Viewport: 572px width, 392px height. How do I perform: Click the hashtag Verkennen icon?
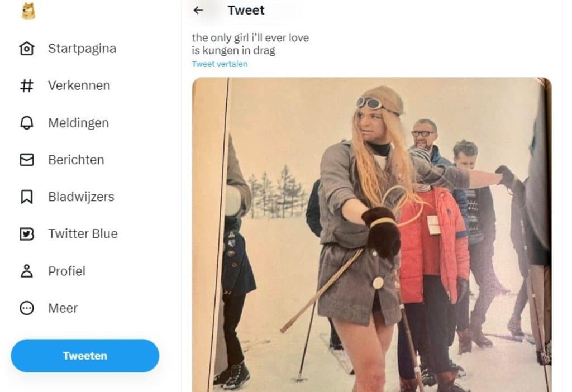click(x=27, y=86)
